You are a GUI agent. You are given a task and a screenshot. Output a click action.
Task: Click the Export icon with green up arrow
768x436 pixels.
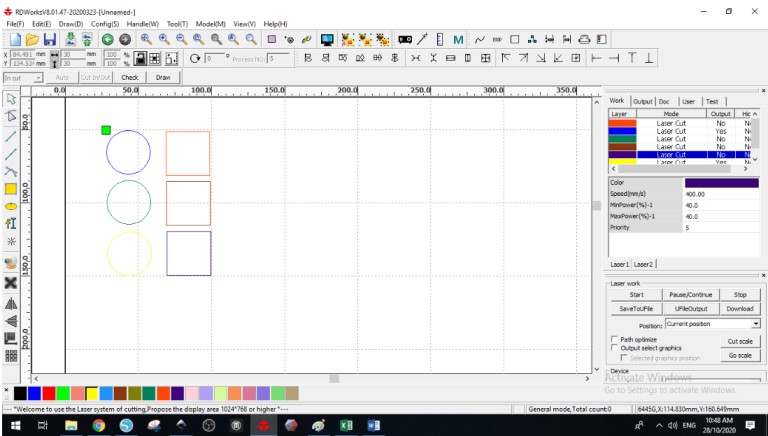(87, 40)
